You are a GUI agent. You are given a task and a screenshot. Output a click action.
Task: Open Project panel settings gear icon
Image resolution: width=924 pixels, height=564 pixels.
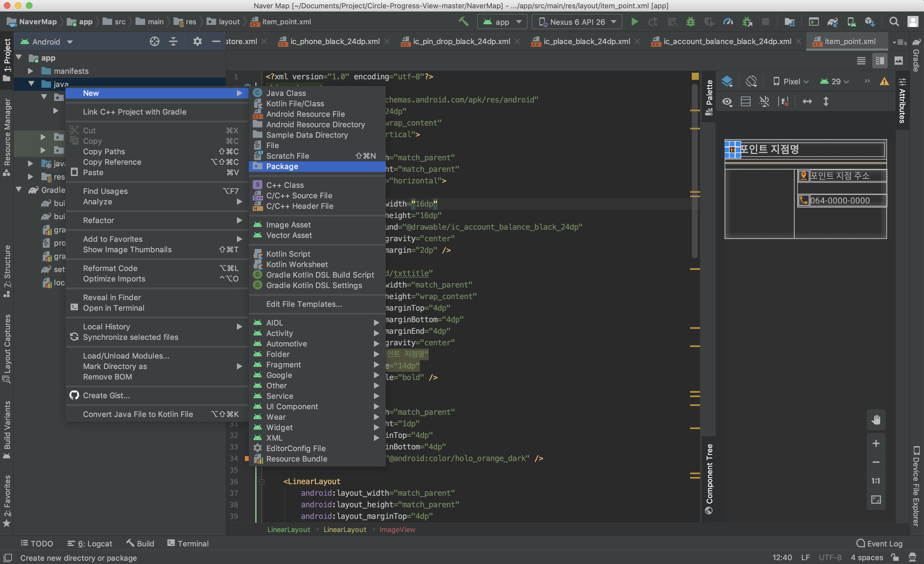197,41
